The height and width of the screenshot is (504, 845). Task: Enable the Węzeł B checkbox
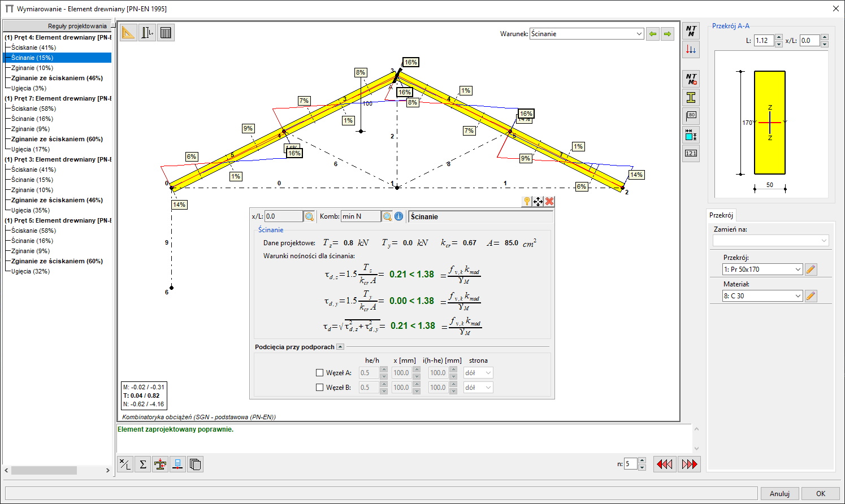pyautogui.click(x=320, y=388)
